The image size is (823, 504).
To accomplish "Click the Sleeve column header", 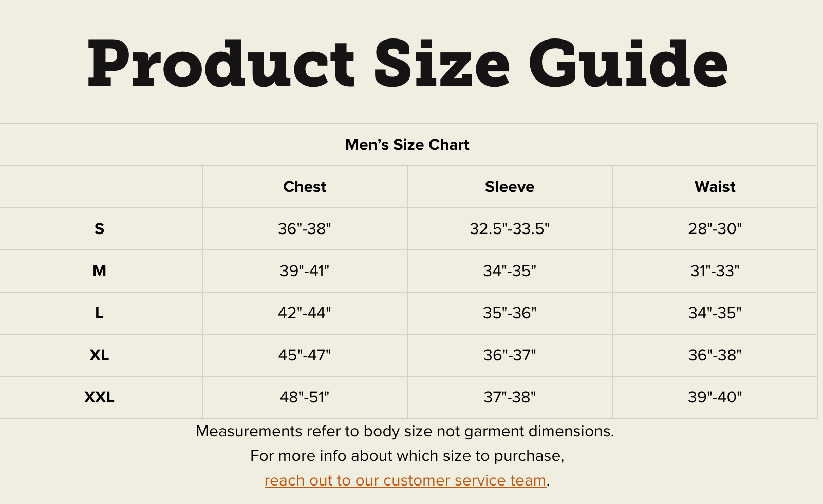I will click(x=510, y=187).
